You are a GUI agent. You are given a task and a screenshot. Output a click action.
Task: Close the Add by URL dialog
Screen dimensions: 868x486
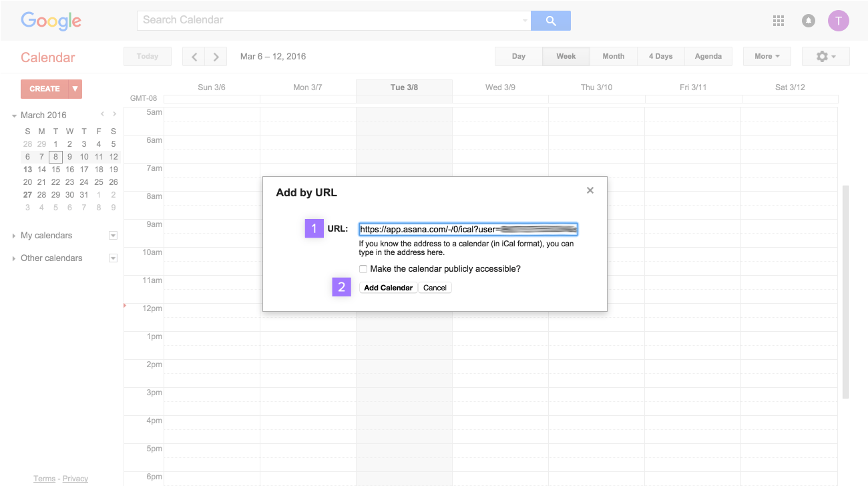pos(590,191)
